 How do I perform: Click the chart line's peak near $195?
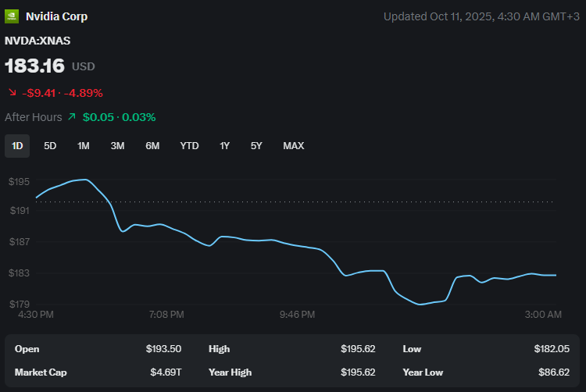coord(86,180)
